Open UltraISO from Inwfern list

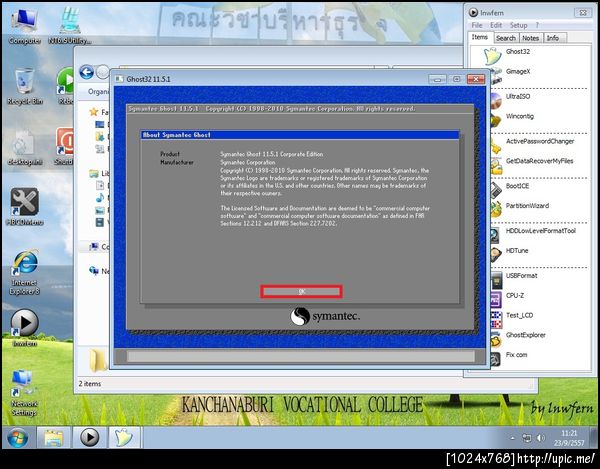(x=518, y=96)
